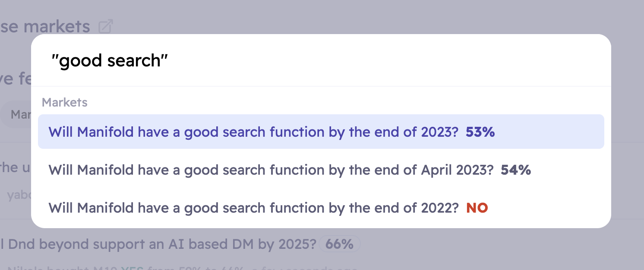Open external link icon beside markets heading

point(106,27)
